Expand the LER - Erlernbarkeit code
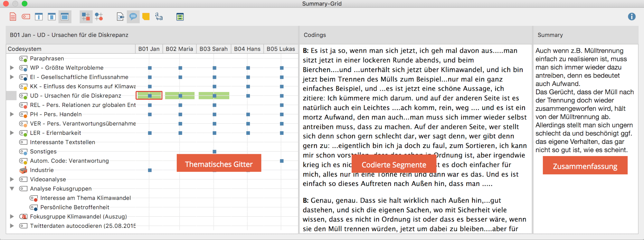This screenshot has width=644, height=240. click(x=12, y=133)
